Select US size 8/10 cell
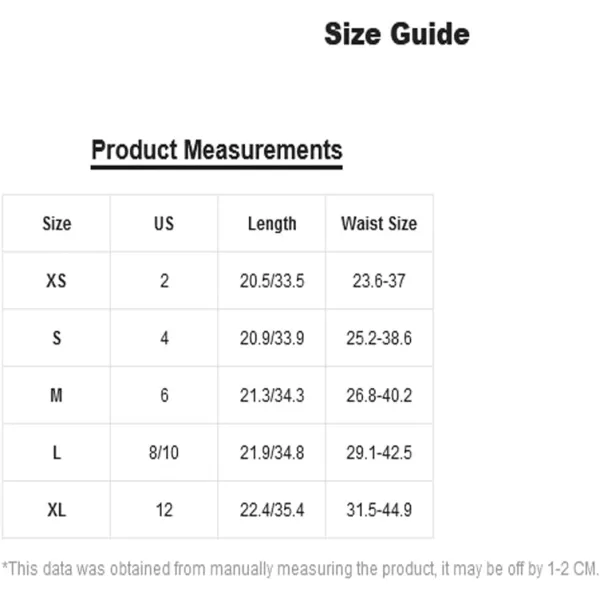The width and height of the screenshot is (600, 600). coord(164,453)
